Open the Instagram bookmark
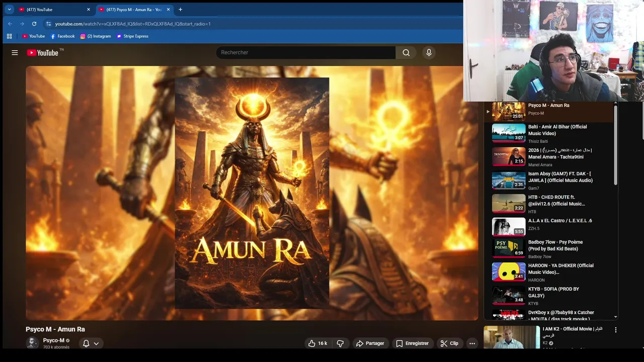This screenshot has height=362, width=644. pos(96,36)
